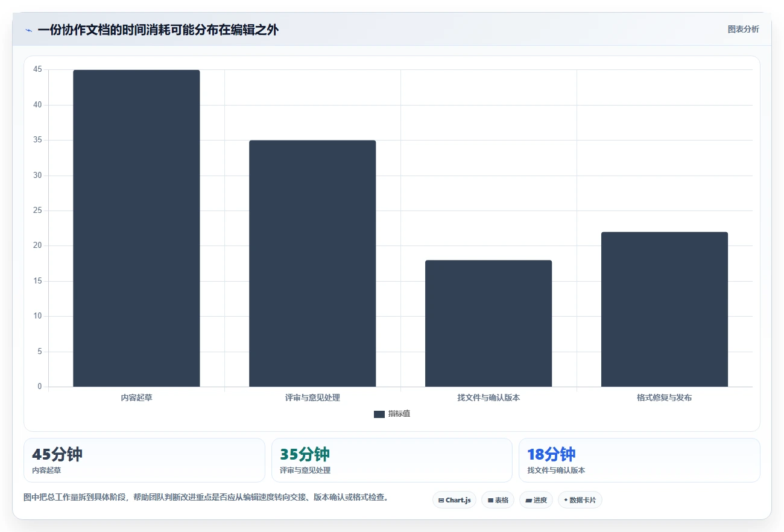The image size is (784, 532).
Task: Click the 内容起草 axis label
Action: (136, 397)
